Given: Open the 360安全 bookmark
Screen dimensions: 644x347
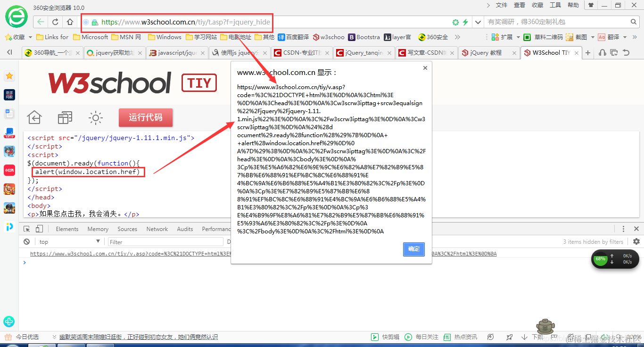Looking at the screenshot, I should 433,37.
